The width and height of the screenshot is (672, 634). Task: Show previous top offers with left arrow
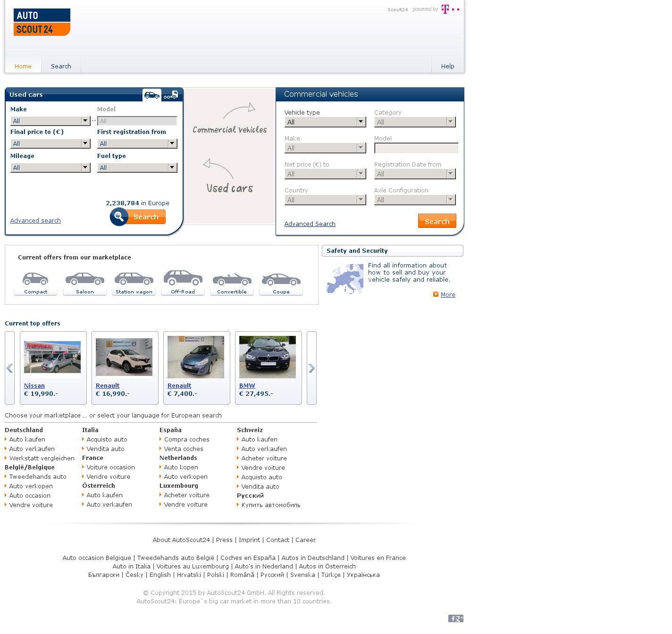pyautogui.click(x=9, y=368)
